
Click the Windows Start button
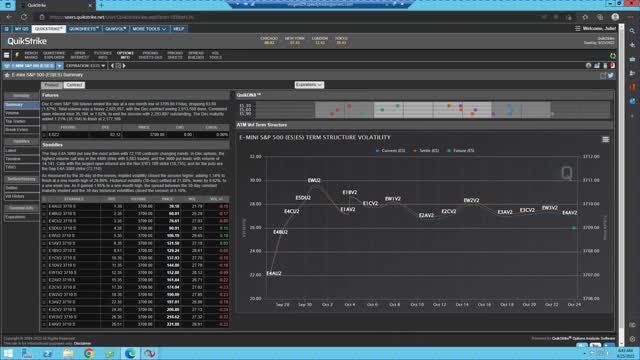pos(8,353)
